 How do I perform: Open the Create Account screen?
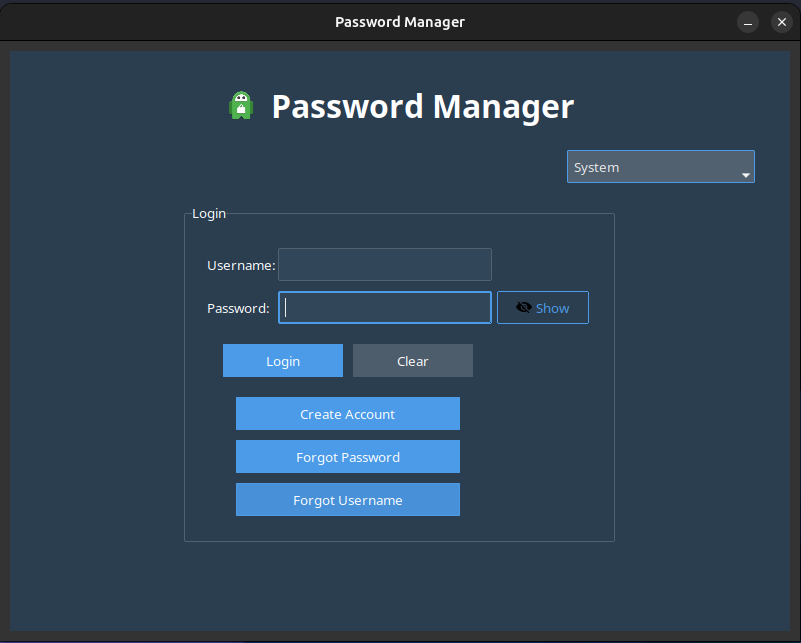point(347,414)
